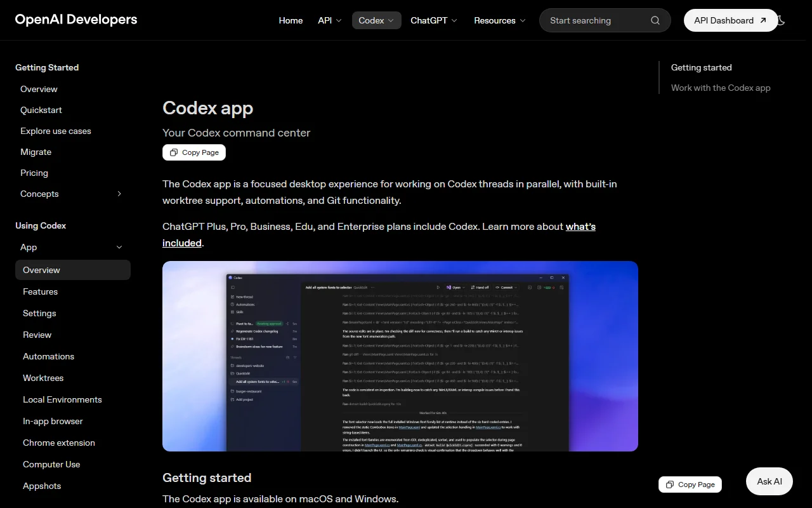Open the Quickstart sidebar link
812x508 pixels.
point(41,110)
